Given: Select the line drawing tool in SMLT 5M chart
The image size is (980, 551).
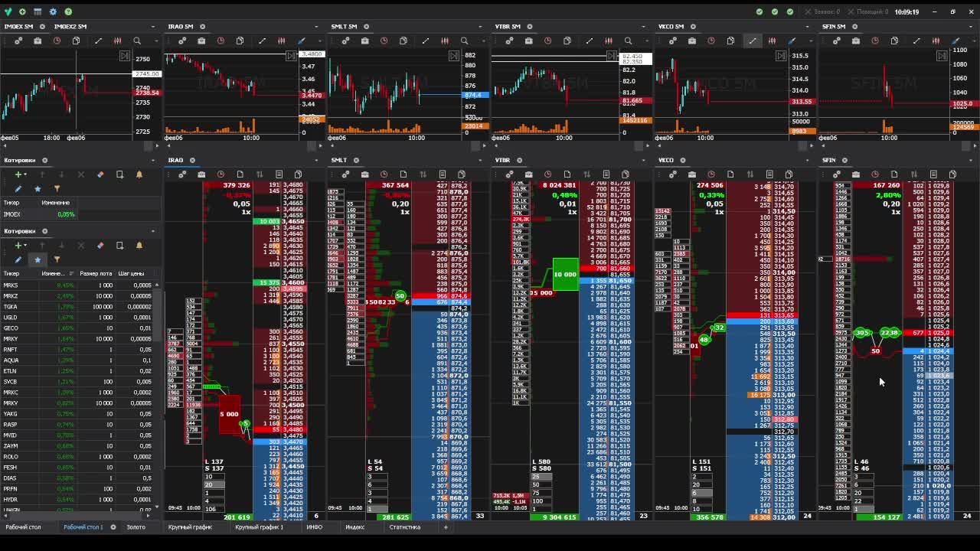Looking at the screenshot, I should click(x=425, y=41).
